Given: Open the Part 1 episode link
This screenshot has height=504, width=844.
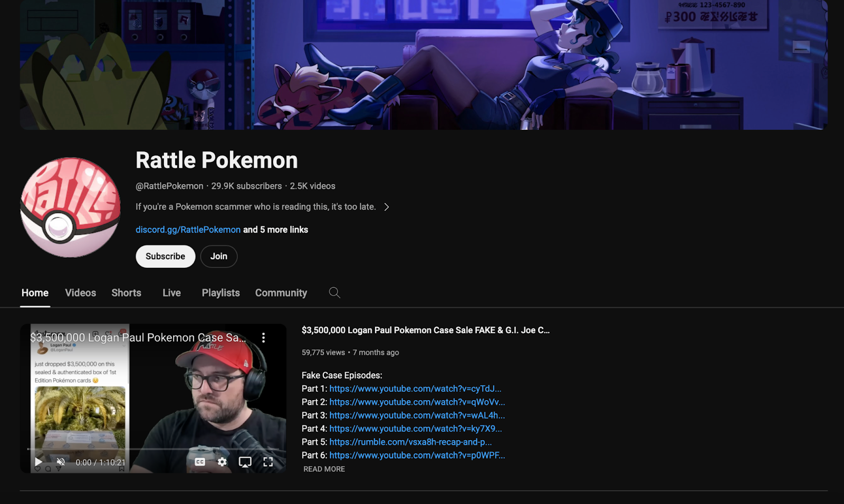Looking at the screenshot, I should [x=416, y=389].
